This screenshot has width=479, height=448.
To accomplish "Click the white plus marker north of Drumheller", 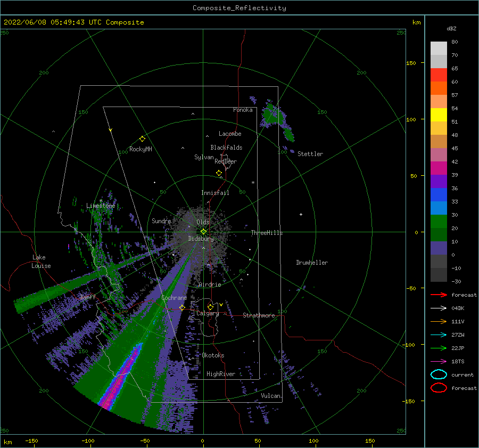I will 301,214.
